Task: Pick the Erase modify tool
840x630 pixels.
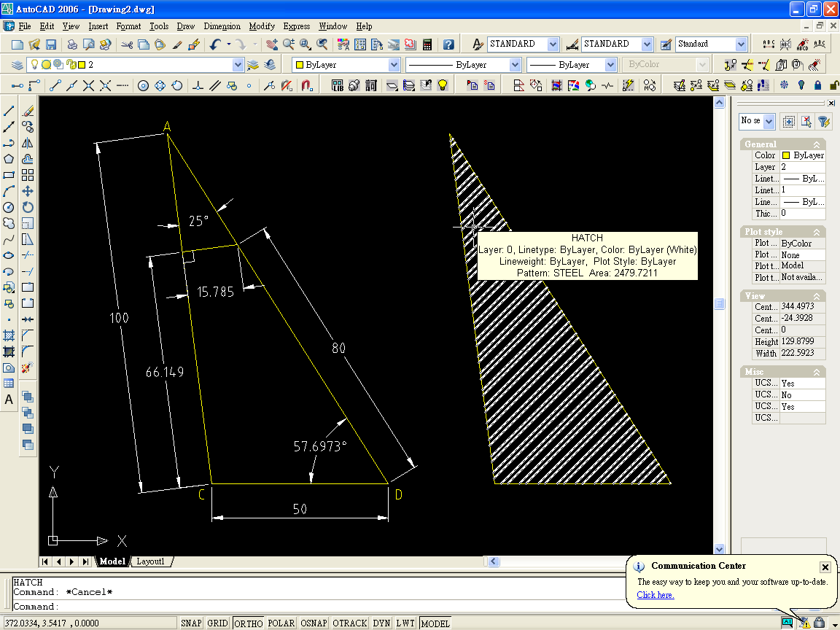Action: click(x=28, y=111)
